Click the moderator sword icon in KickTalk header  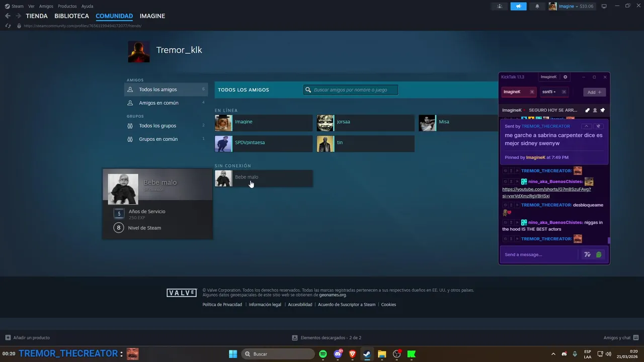(587, 110)
